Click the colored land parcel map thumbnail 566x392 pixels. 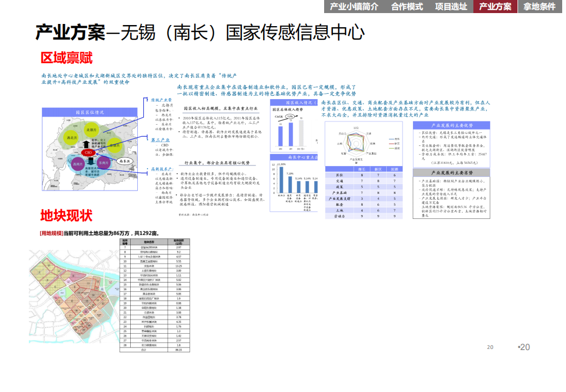click(74, 296)
